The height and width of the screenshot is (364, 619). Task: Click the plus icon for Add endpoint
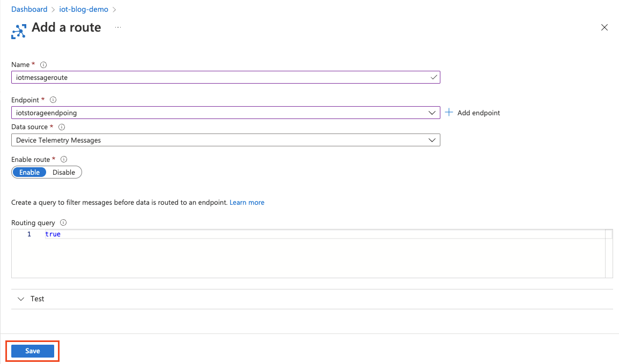pyautogui.click(x=449, y=113)
